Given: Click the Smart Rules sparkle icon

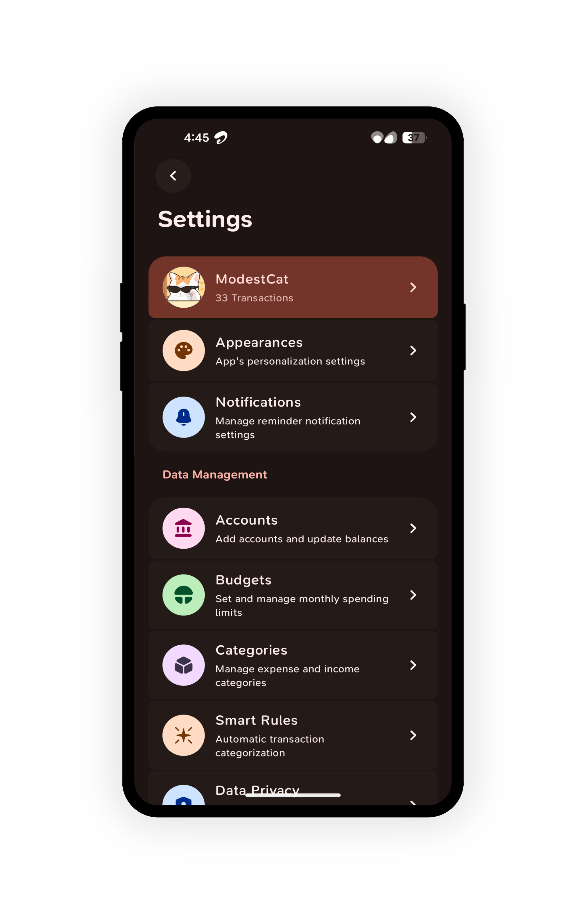Looking at the screenshot, I should (184, 735).
